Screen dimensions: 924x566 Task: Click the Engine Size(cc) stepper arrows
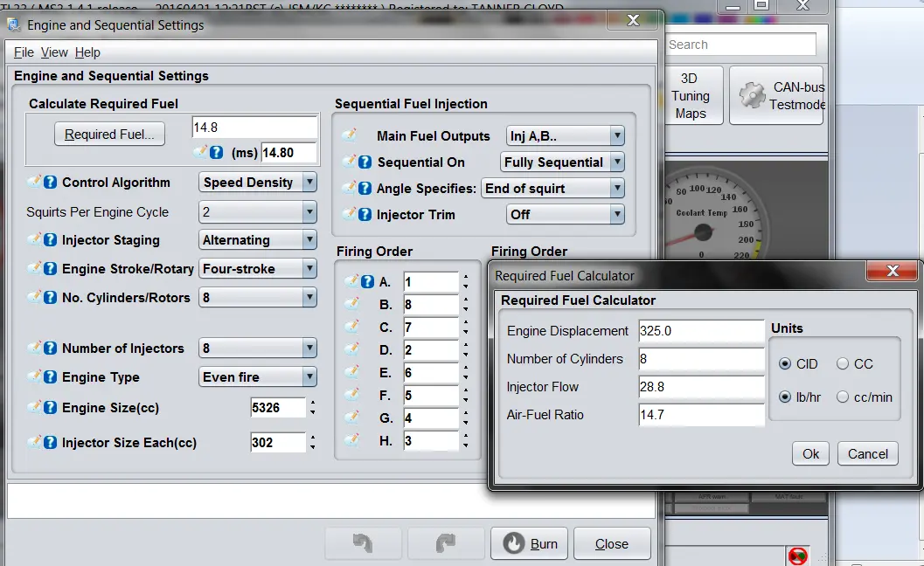pyautogui.click(x=312, y=408)
